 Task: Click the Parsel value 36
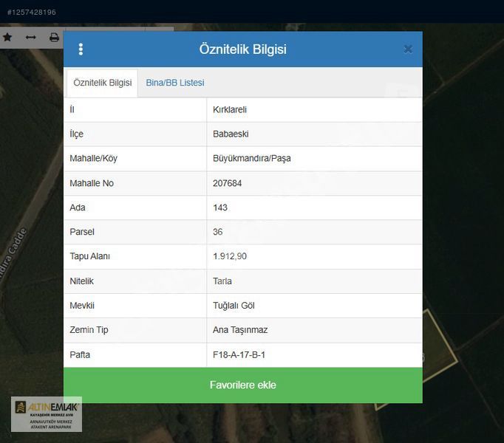[x=218, y=232]
